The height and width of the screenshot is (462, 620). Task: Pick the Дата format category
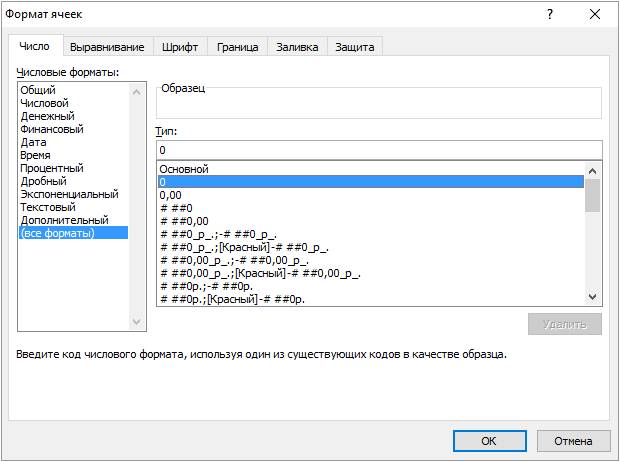tap(34, 142)
